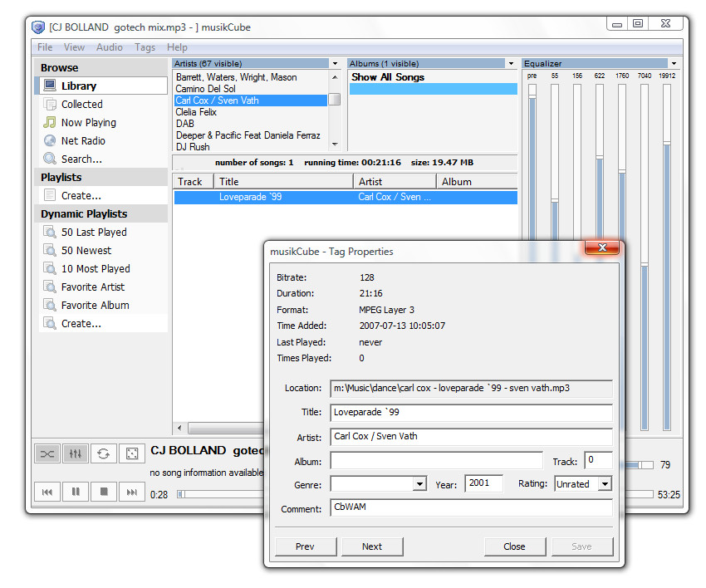Screen dimensions: 706x588
Task: Open the Collected icon in Browse
Action: pyautogui.click(x=50, y=104)
